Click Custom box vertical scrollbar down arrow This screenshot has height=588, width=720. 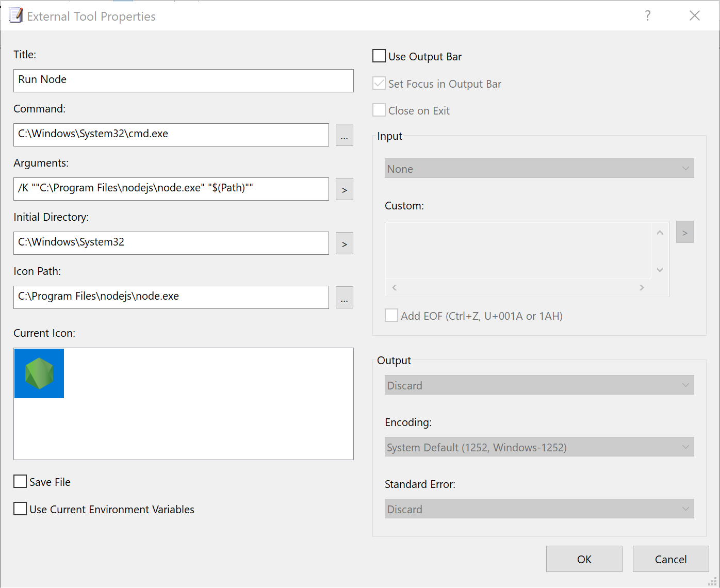tap(660, 270)
